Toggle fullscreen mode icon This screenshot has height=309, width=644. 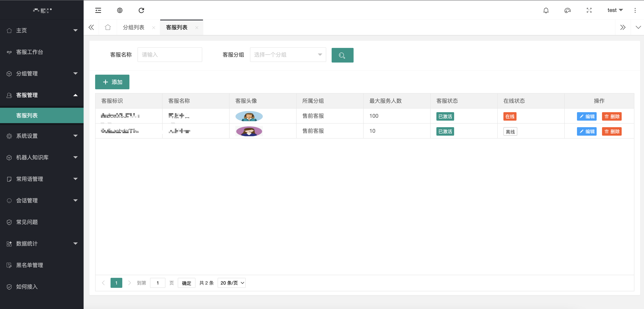click(589, 10)
